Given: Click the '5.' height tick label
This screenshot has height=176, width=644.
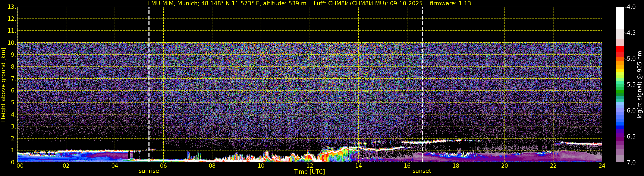Looking at the screenshot, I should [13, 103].
